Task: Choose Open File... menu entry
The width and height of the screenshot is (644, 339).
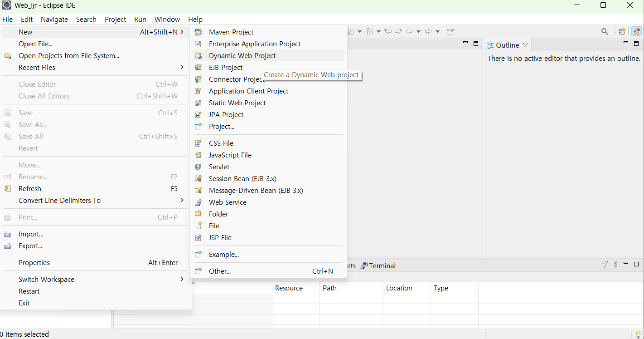Action: 95,44
